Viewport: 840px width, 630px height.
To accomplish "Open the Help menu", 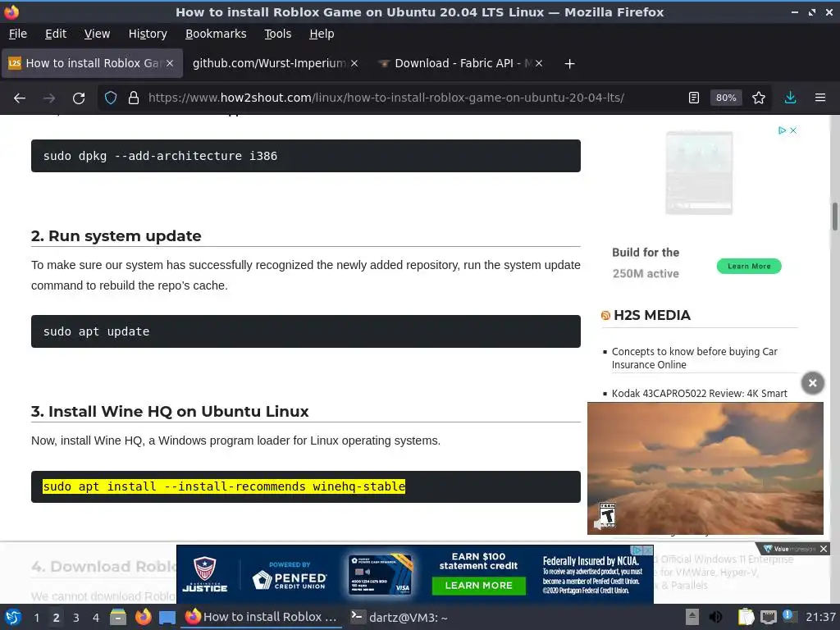I will pos(322,34).
